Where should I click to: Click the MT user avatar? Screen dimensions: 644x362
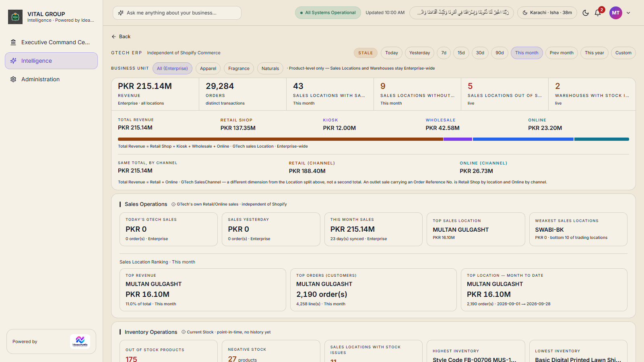coord(615,13)
